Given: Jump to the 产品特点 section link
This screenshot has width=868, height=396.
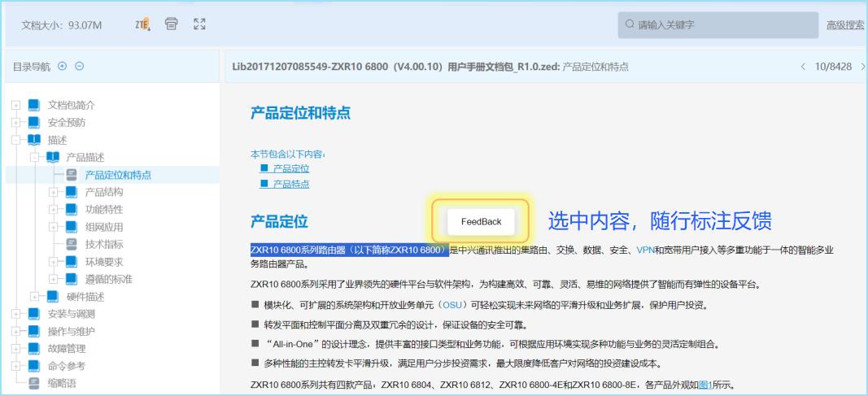Looking at the screenshot, I should point(290,184).
